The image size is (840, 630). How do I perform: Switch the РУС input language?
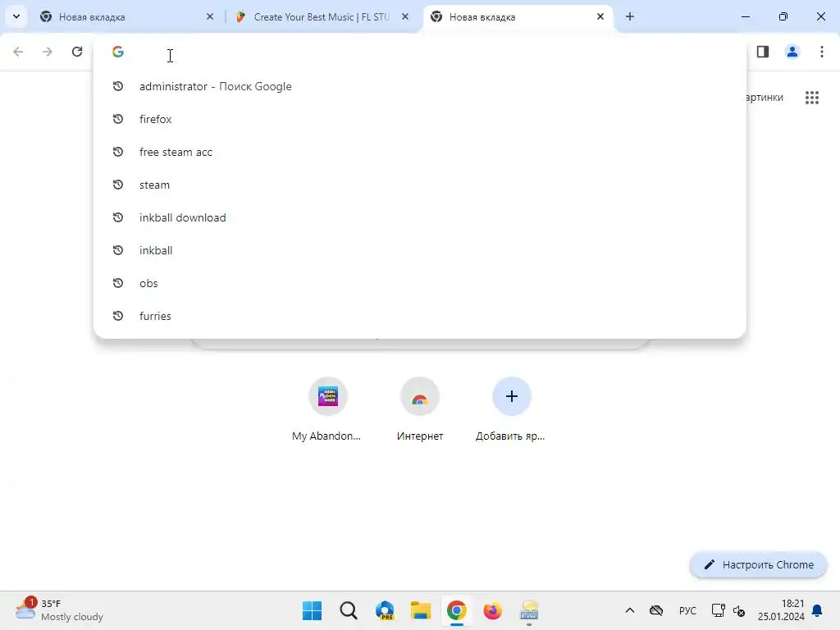[x=688, y=610]
